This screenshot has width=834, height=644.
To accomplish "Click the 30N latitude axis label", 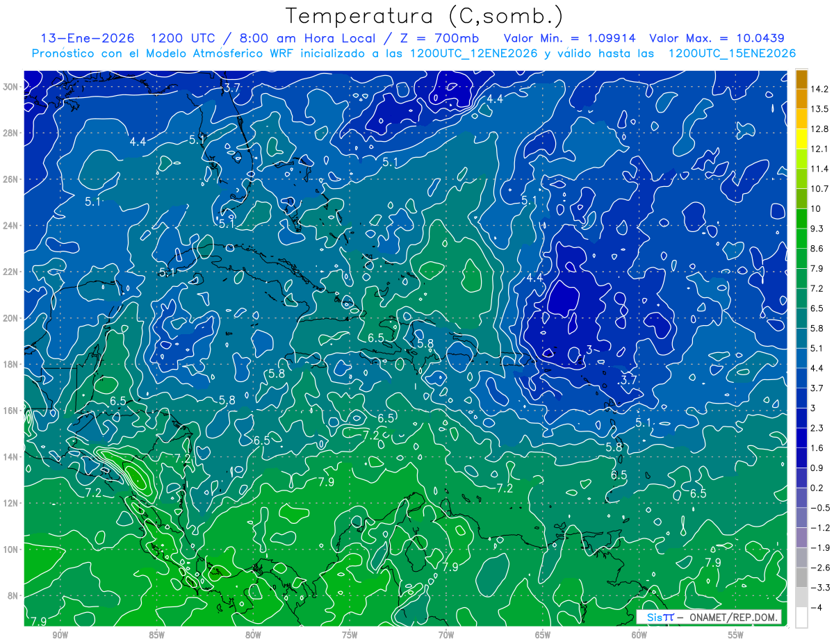I will [12, 87].
